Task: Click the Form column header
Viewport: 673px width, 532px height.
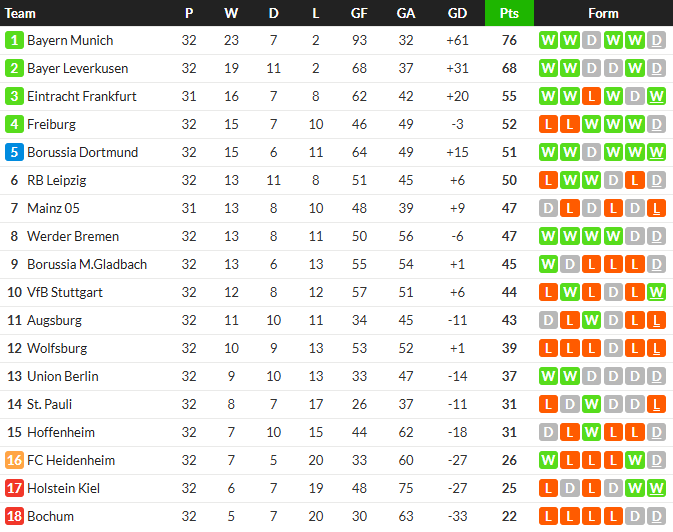Action: point(603,13)
